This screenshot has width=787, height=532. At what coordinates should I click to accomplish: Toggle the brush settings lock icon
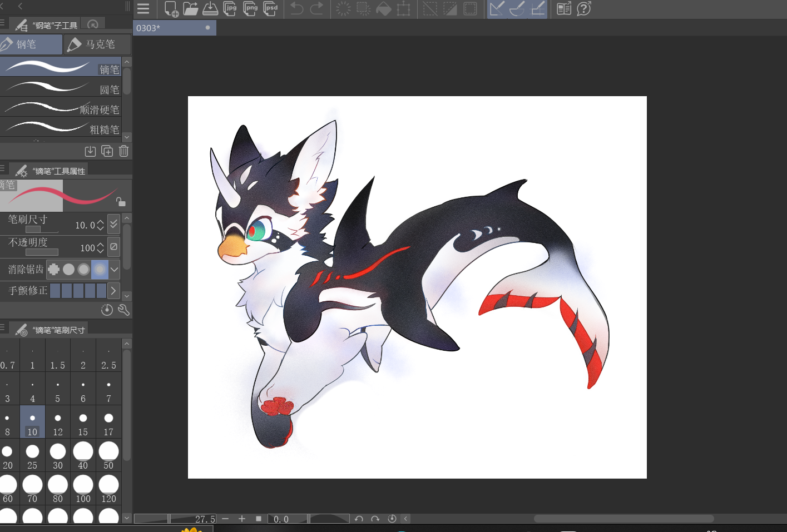point(120,201)
